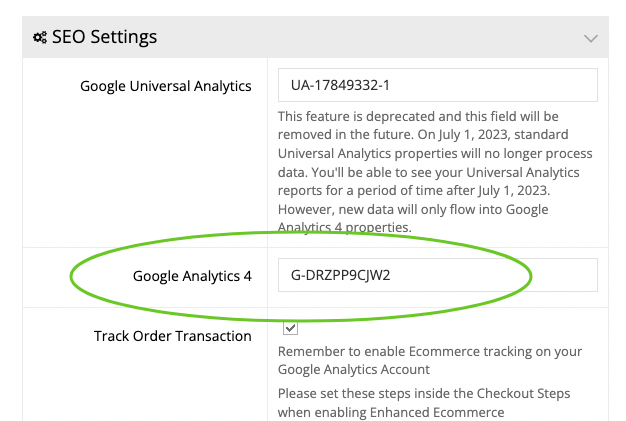Click "when enabling Enhanced Ecommerce" text

pos(390,411)
